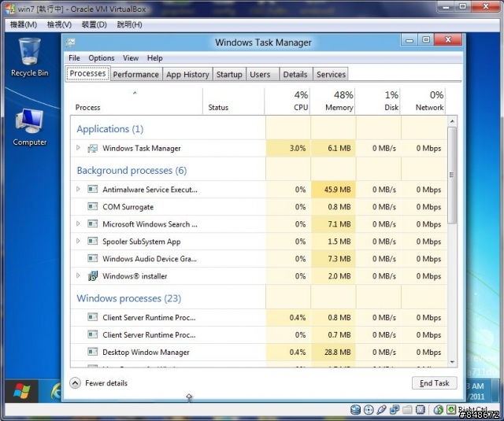Click the VirtualBox network status icon

pos(395,409)
